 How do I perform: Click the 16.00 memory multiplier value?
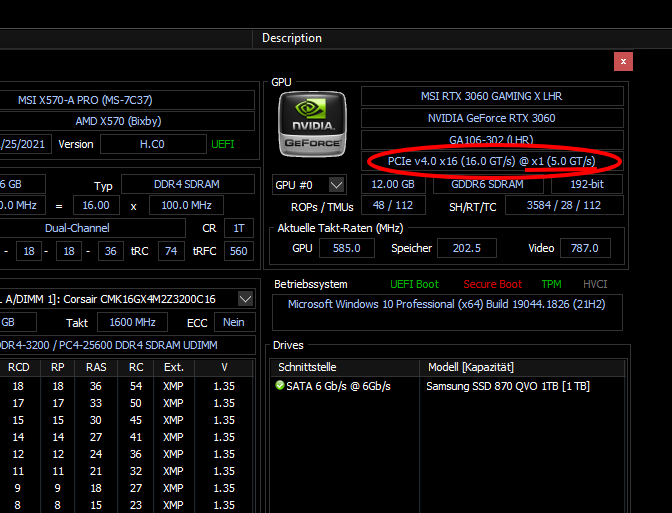(x=96, y=205)
